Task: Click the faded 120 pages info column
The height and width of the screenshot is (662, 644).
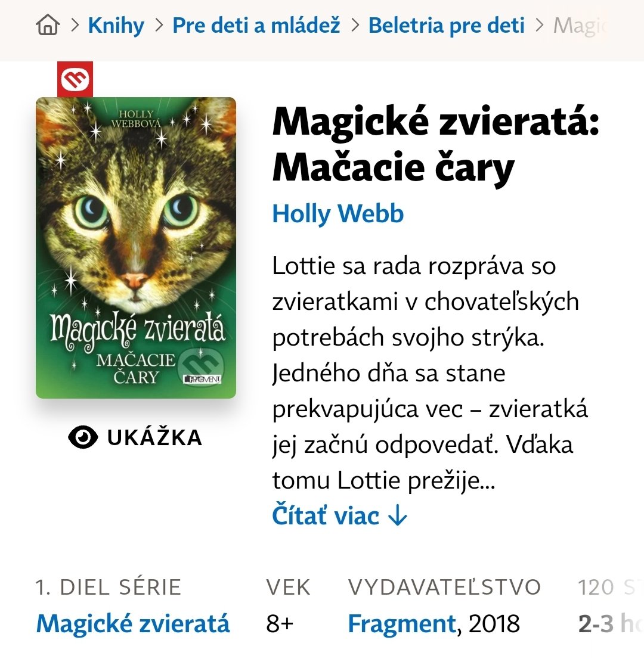Action: (610, 605)
